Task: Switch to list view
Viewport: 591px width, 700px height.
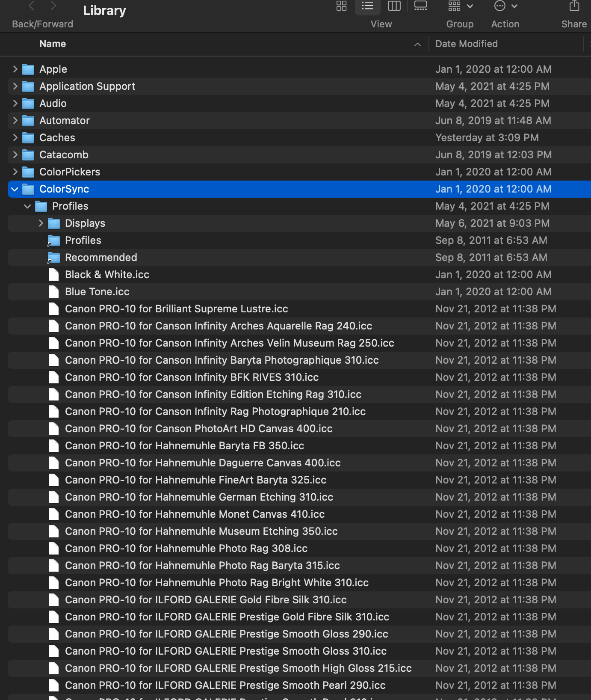Action: [x=367, y=6]
